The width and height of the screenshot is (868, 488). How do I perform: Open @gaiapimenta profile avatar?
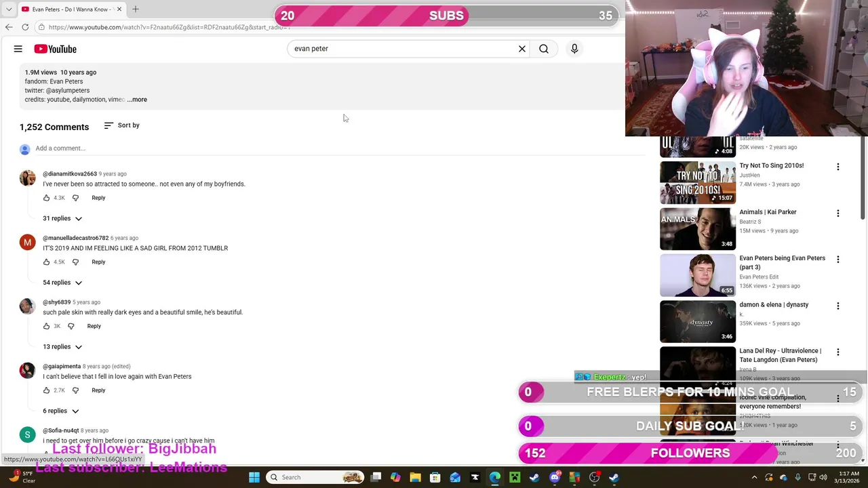[27, 371]
